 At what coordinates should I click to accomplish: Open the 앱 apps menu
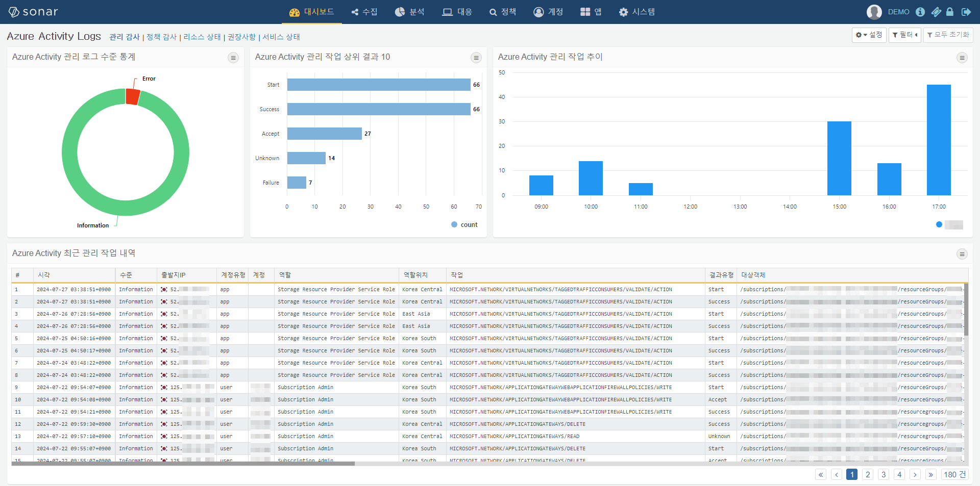tap(591, 12)
